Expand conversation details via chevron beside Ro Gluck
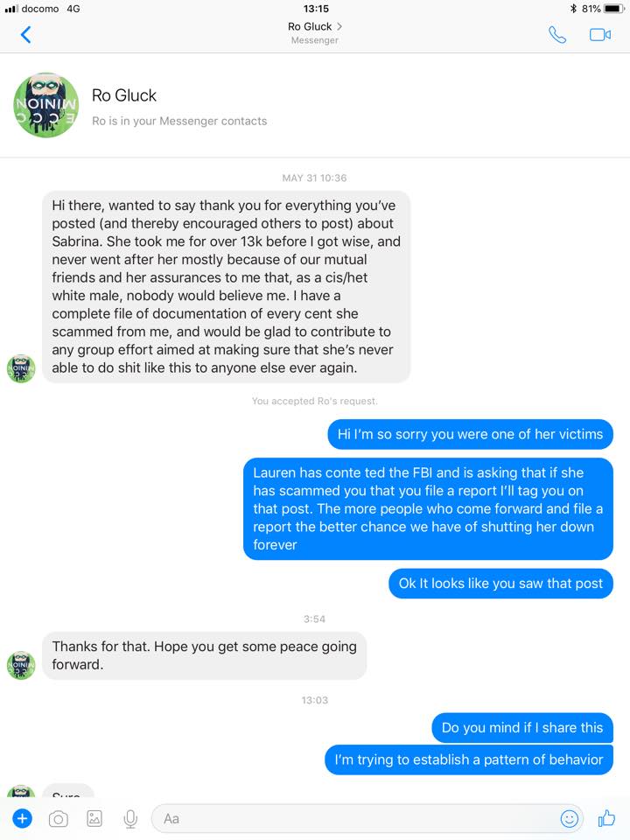Viewport: 630px width, 840px height. (x=339, y=25)
